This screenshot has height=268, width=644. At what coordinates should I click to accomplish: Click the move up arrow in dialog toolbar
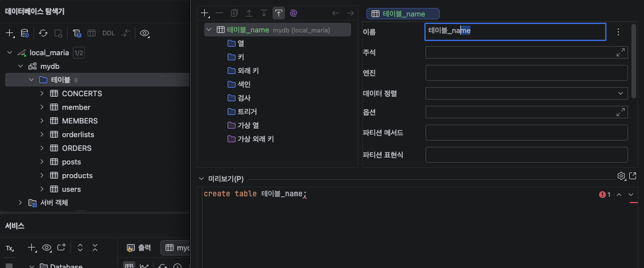(249, 13)
